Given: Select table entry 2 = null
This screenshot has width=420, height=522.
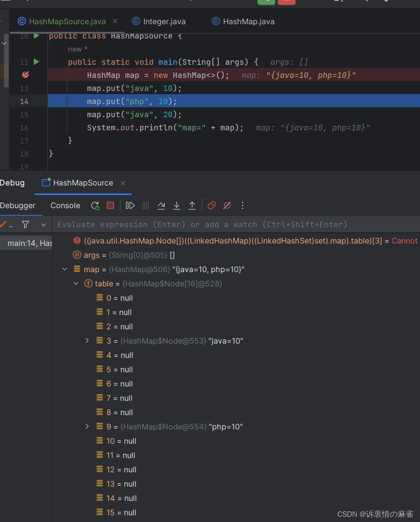Looking at the screenshot, I should [x=236, y=327].
